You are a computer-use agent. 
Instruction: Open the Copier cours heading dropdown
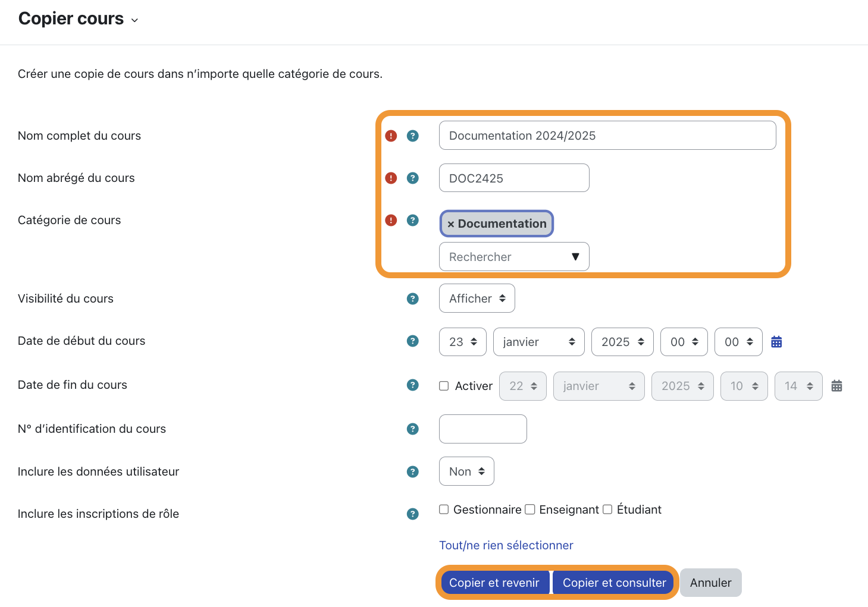134,20
